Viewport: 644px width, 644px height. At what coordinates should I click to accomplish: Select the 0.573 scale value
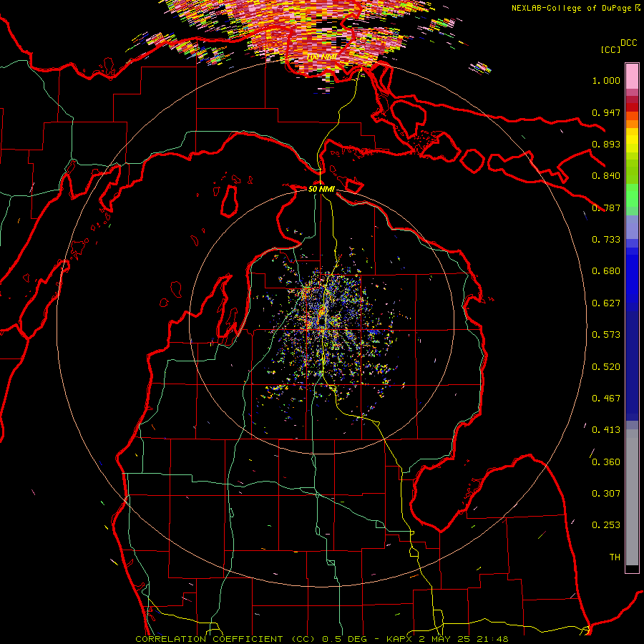606,335
